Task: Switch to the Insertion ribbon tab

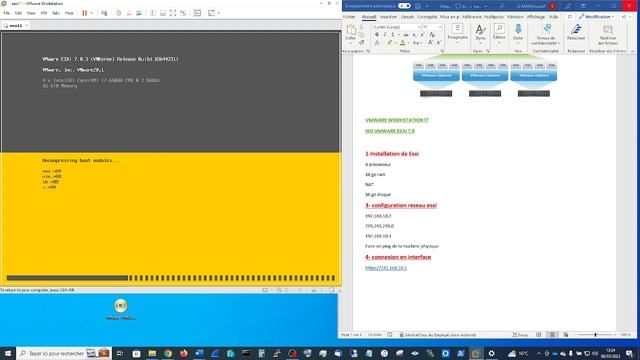Action: 388,17
